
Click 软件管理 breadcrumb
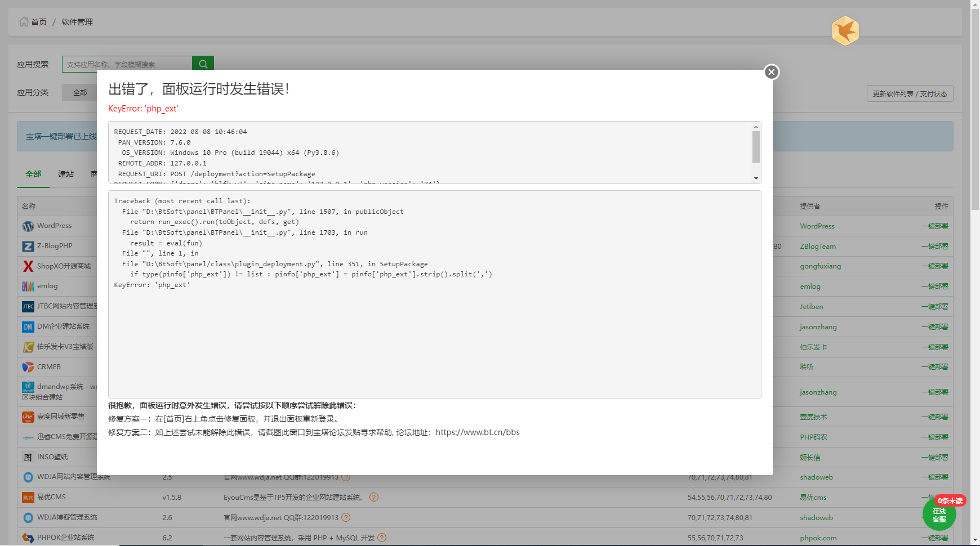click(x=77, y=22)
